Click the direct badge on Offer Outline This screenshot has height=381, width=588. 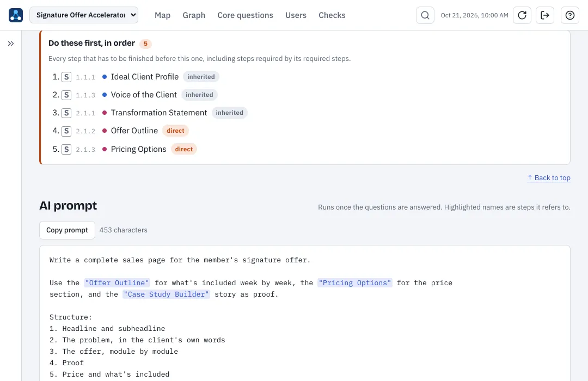point(175,131)
